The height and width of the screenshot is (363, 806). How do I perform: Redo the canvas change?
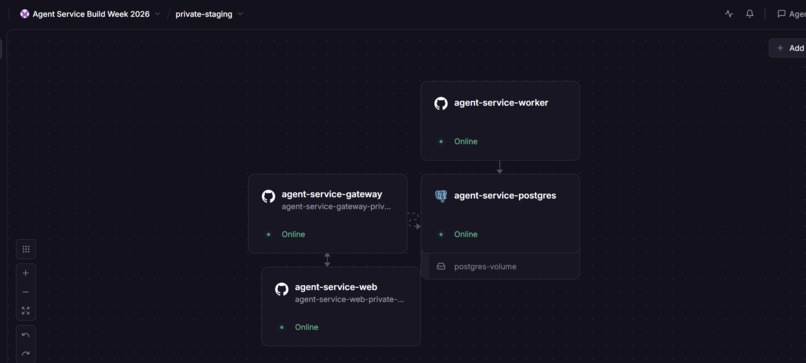point(26,354)
